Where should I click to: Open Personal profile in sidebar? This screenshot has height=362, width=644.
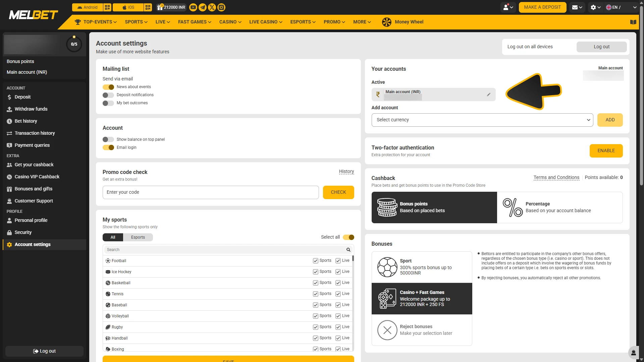point(44,221)
